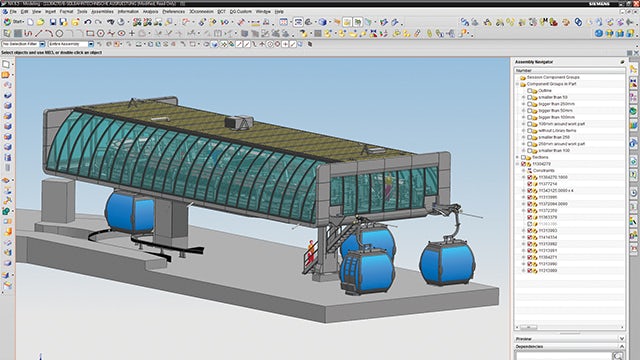640x360 pixels.
Task: Open the Assemblies menu
Action: [102, 12]
